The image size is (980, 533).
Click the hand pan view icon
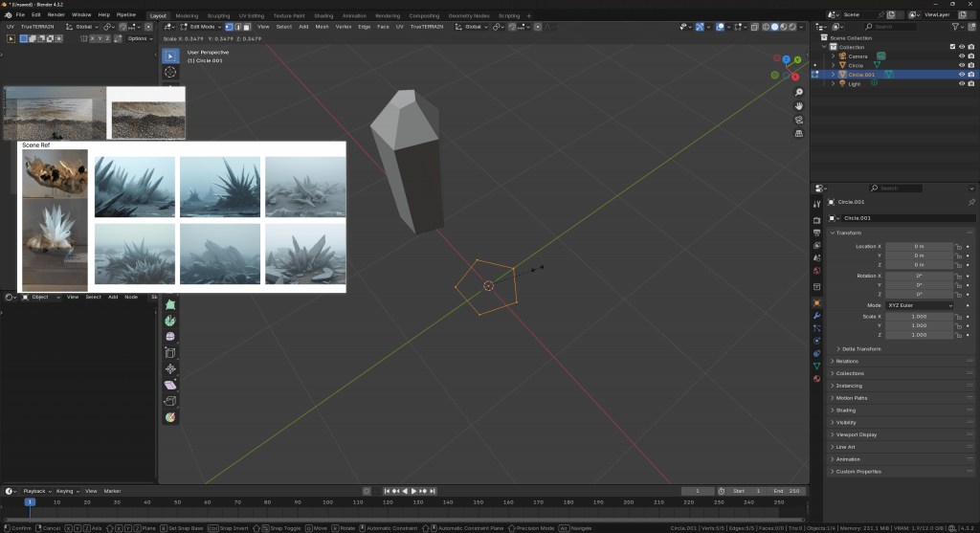click(x=798, y=106)
